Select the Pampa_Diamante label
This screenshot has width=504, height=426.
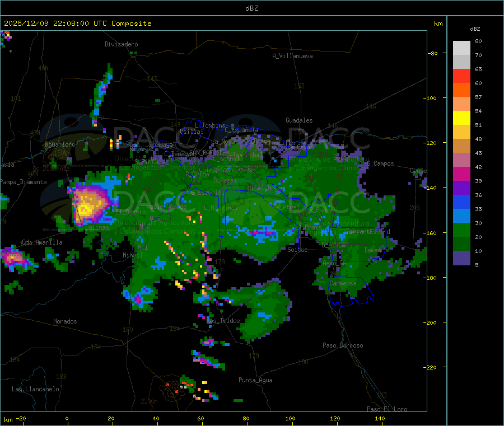coord(24,182)
